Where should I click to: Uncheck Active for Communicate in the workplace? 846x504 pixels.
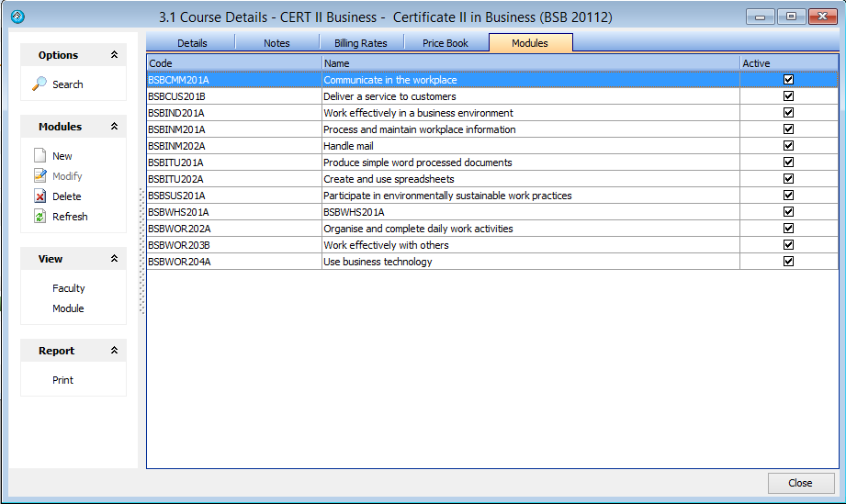click(x=788, y=80)
